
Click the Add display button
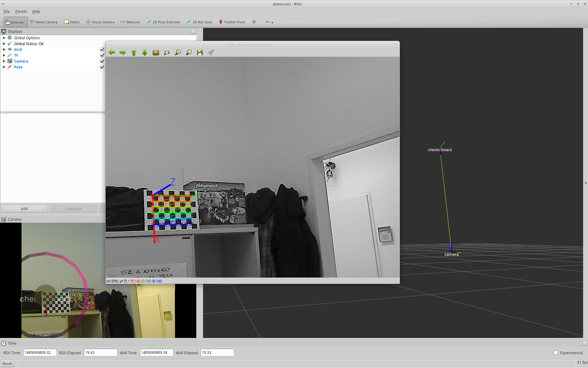(x=24, y=209)
